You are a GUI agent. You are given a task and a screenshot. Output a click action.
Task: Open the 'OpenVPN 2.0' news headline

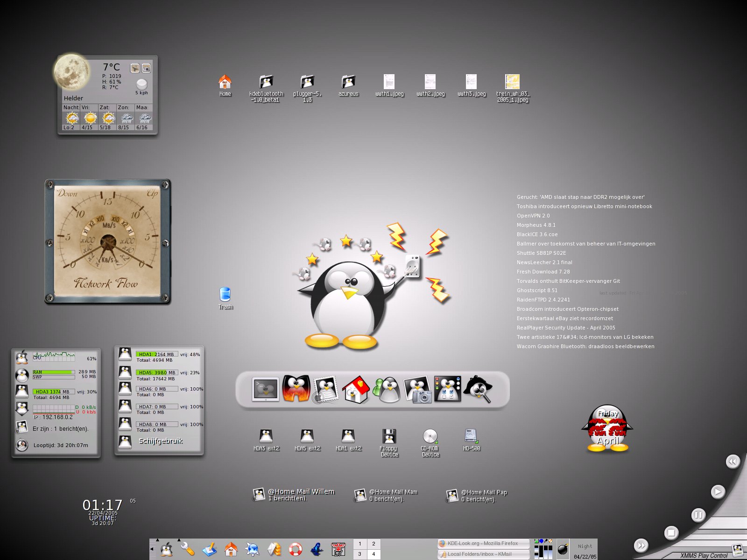[x=533, y=216]
